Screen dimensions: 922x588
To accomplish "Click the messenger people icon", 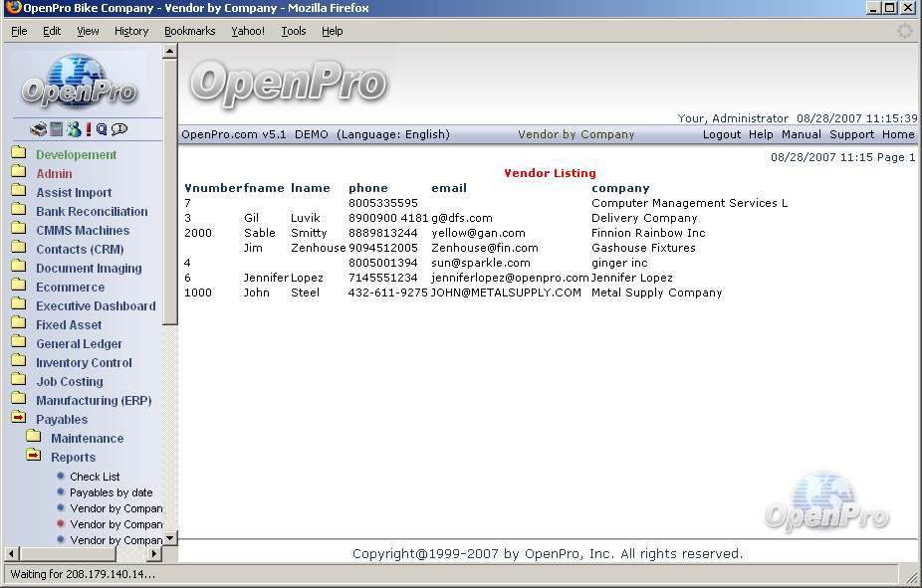I will [73, 129].
